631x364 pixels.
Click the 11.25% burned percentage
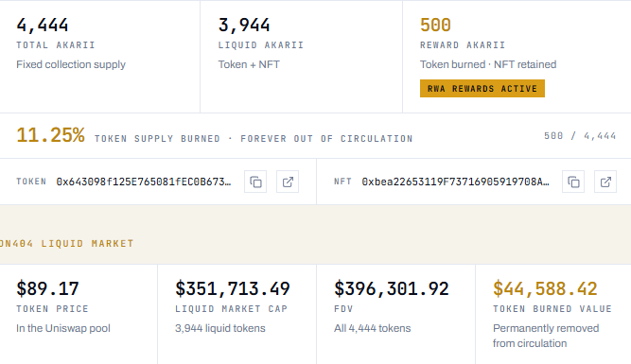coord(50,135)
